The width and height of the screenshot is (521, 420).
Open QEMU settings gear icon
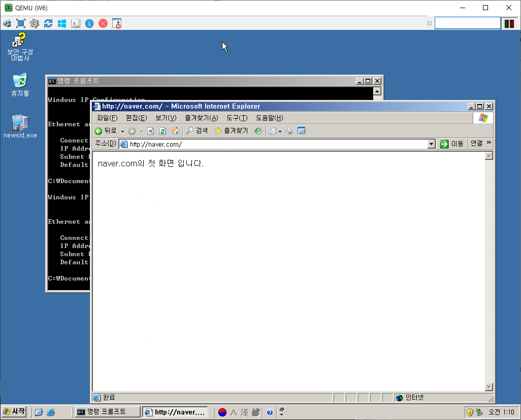tap(34, 23)
